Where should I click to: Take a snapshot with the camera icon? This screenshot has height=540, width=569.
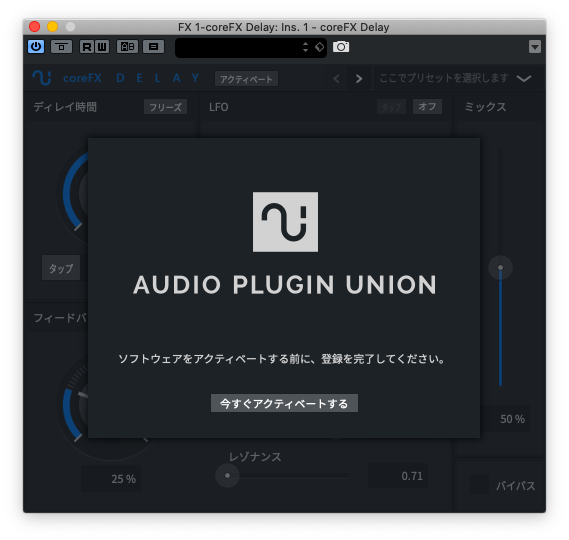pos(341,47)
